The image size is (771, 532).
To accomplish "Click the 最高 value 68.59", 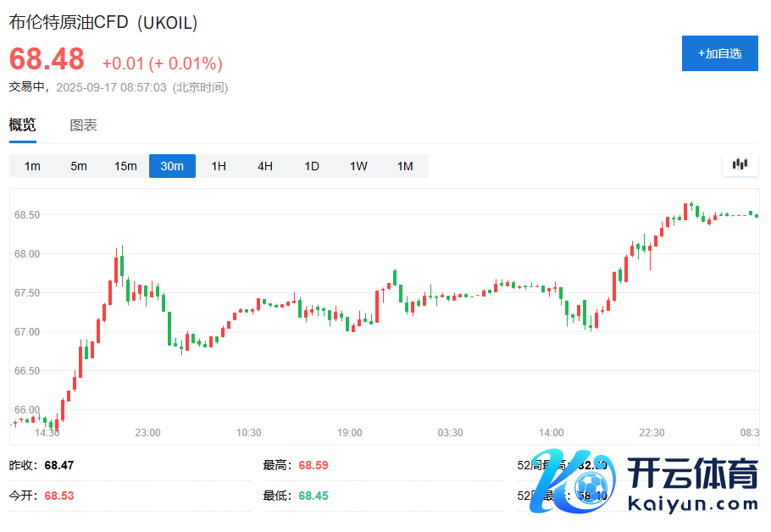I will tap(313, 465).
